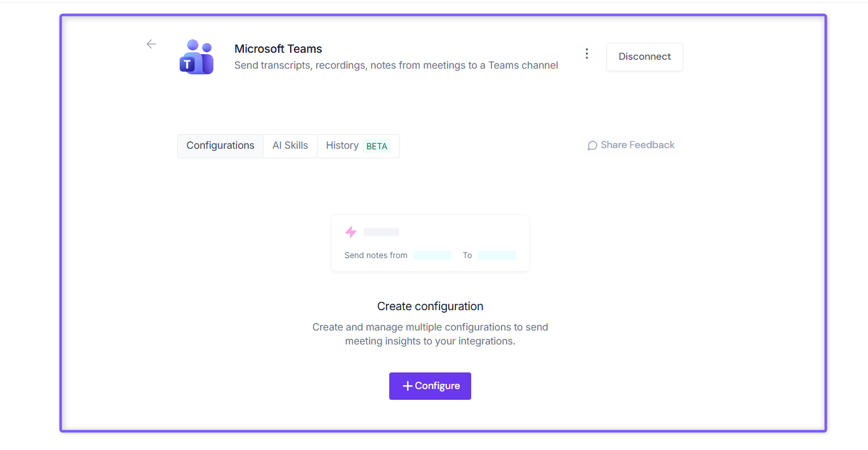Click the speech bubble feedback icon
This screenshot has width=868, height=450.
pyautogui.click(x=592, y=146)
